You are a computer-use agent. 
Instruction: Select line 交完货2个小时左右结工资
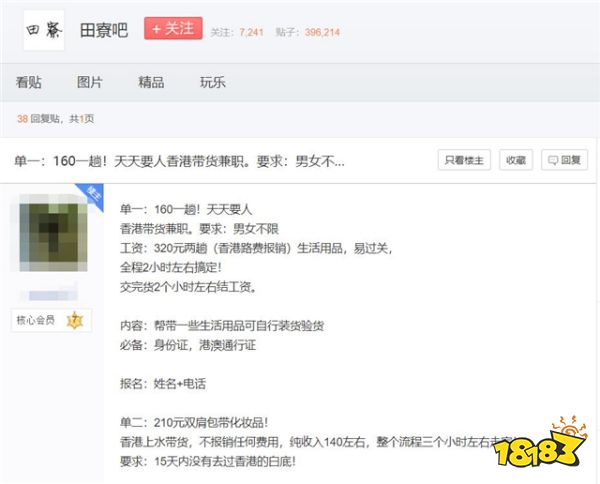[188, 287]
